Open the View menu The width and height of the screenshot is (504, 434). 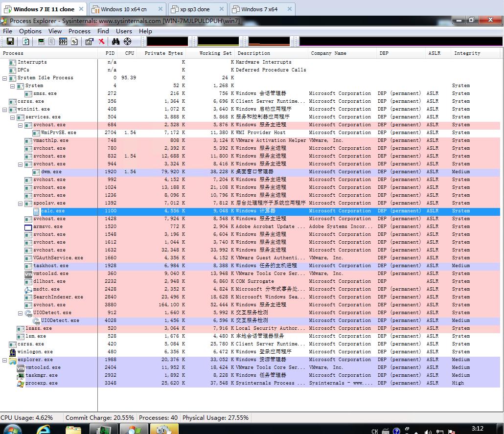pyautogui.click(x=55, y=31)
